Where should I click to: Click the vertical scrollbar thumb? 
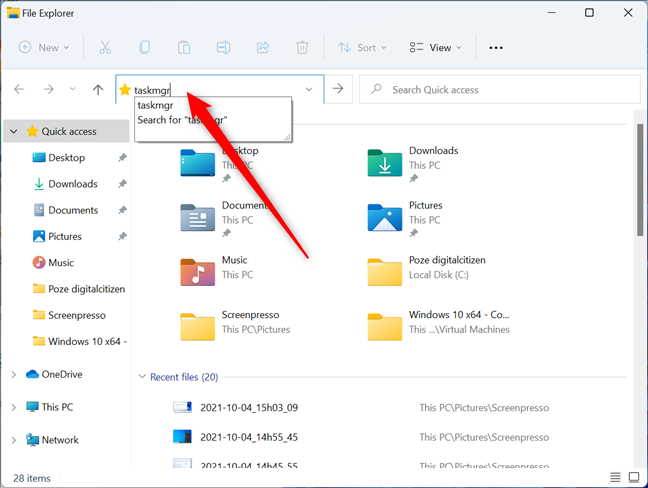pyautogui.click(x=640, y=180)
